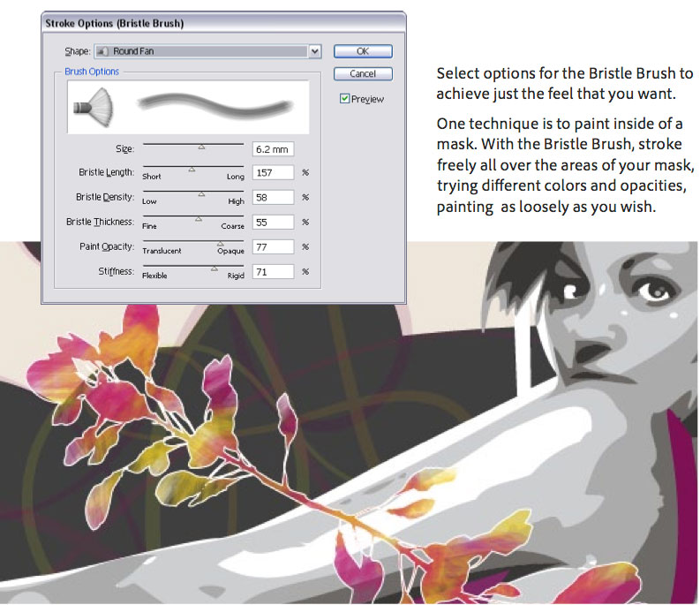Click the Paint Opacity label
This screenshot has height=605, width=700.
pos(107,246)
